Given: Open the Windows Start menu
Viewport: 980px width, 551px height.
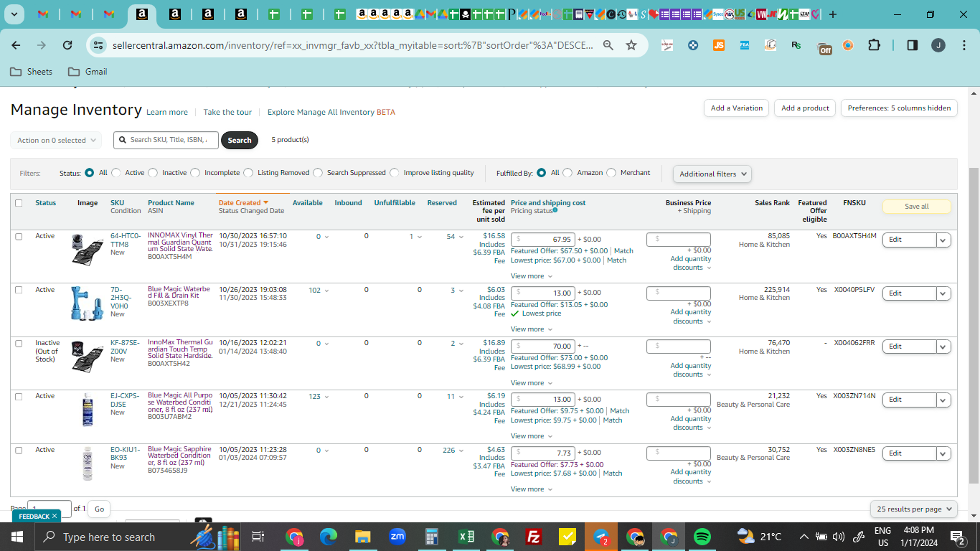Looking at the screenshot, I should (x=17, y=537).
